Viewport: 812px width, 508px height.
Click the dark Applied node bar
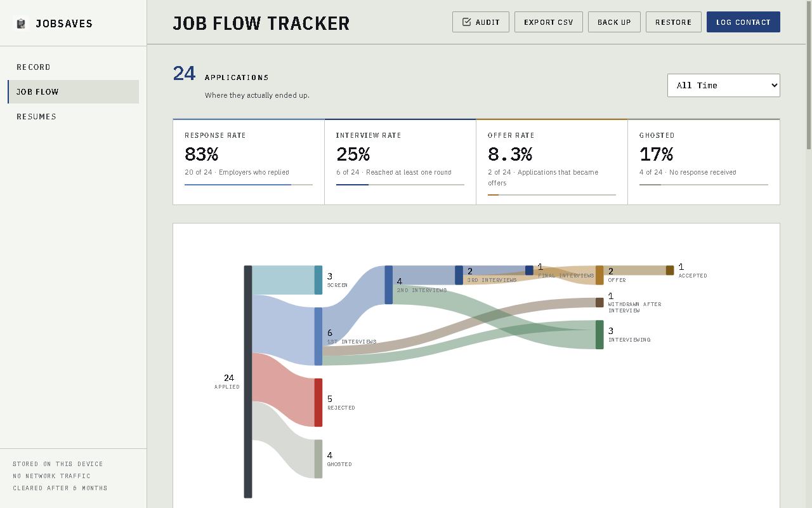click(x=248, y=382)
